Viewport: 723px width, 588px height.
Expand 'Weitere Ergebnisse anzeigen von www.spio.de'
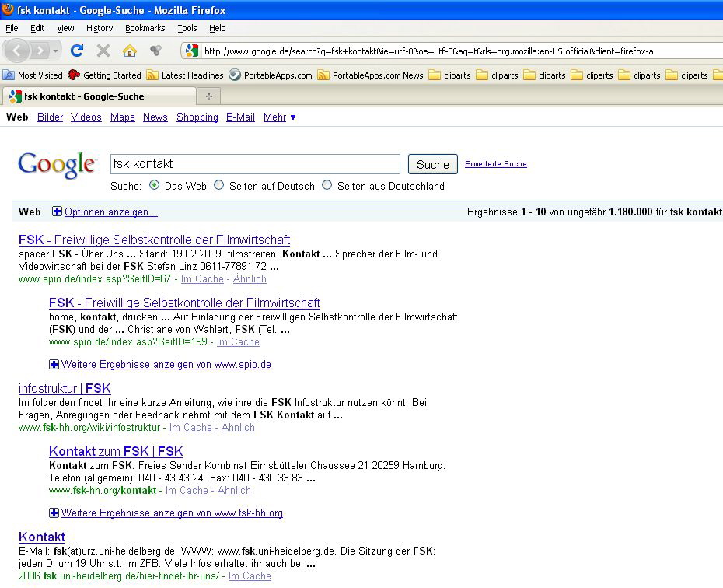tap(54, 364)
